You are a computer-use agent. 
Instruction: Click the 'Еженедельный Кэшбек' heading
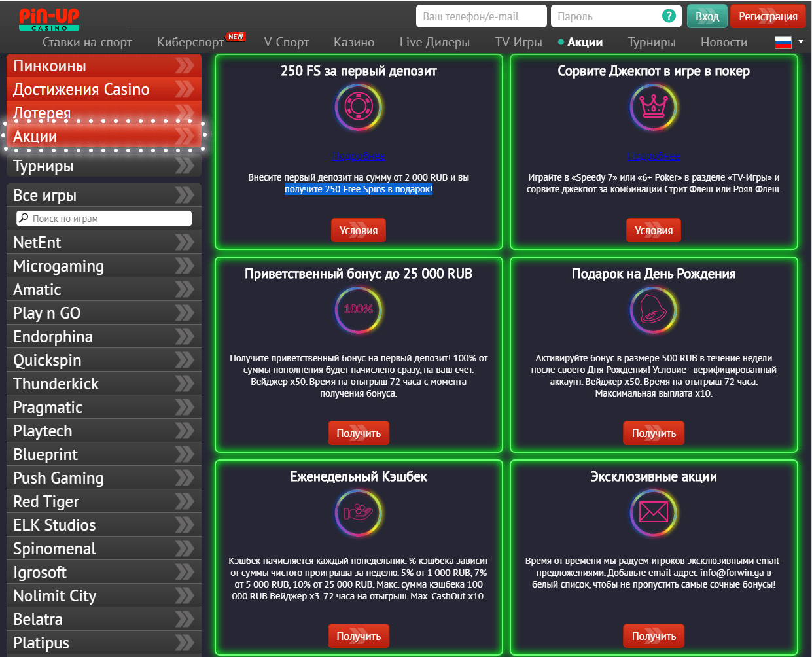tap(359, 476)
